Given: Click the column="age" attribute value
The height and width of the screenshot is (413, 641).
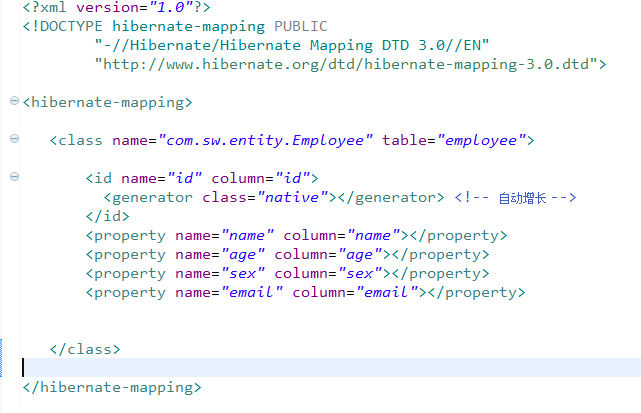Looking at the screenshot, I should (360, 254).
